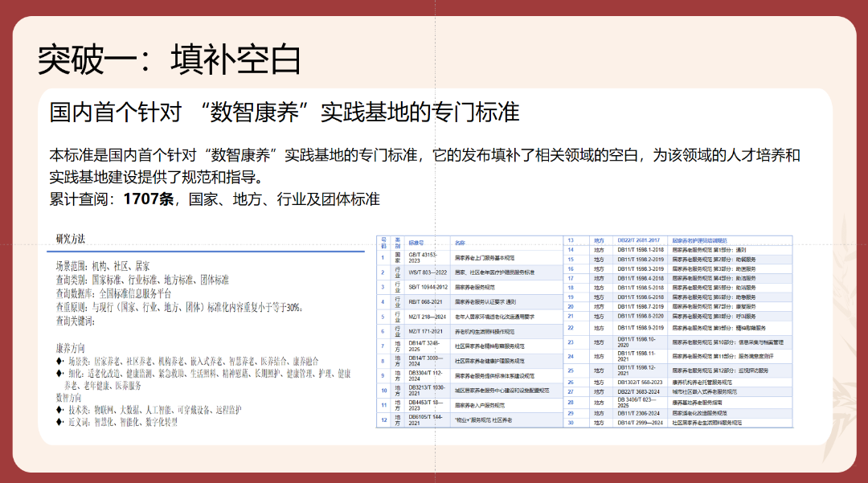The width and height of the screenshot is (868, 483).
Task: Select the subtitle 国内首个针对“数智康养”实践基地的专门标准
Action: 285,113
